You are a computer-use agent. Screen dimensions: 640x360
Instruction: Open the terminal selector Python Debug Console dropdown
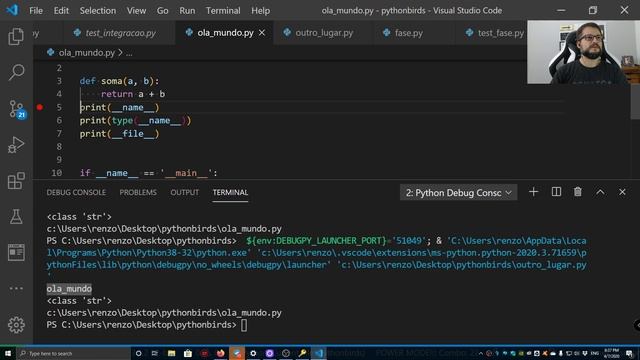(458, 193)
